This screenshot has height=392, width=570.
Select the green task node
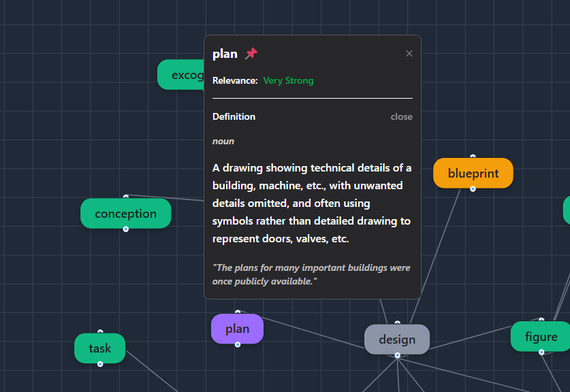pyautogui.click(x=100, y=348)
